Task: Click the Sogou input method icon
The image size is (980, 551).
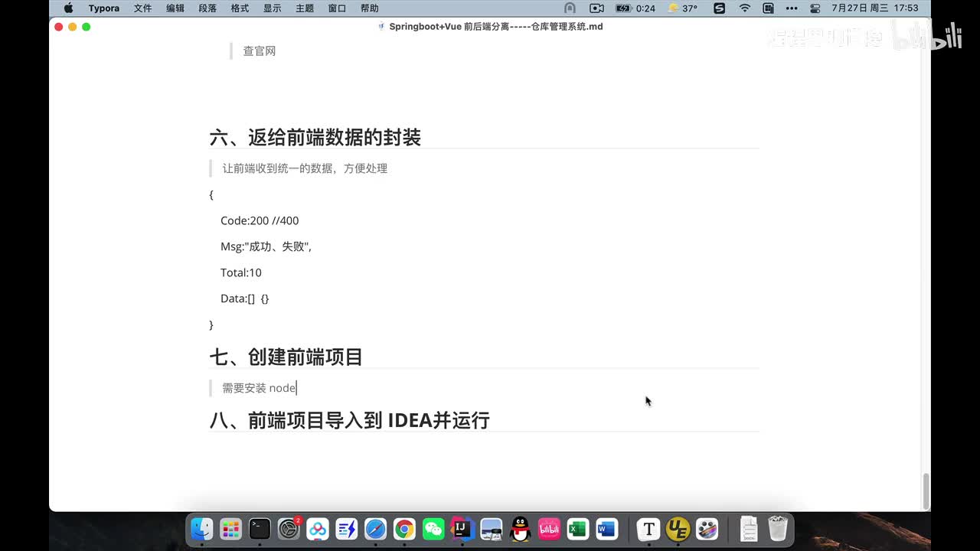Action: [719, 8]
